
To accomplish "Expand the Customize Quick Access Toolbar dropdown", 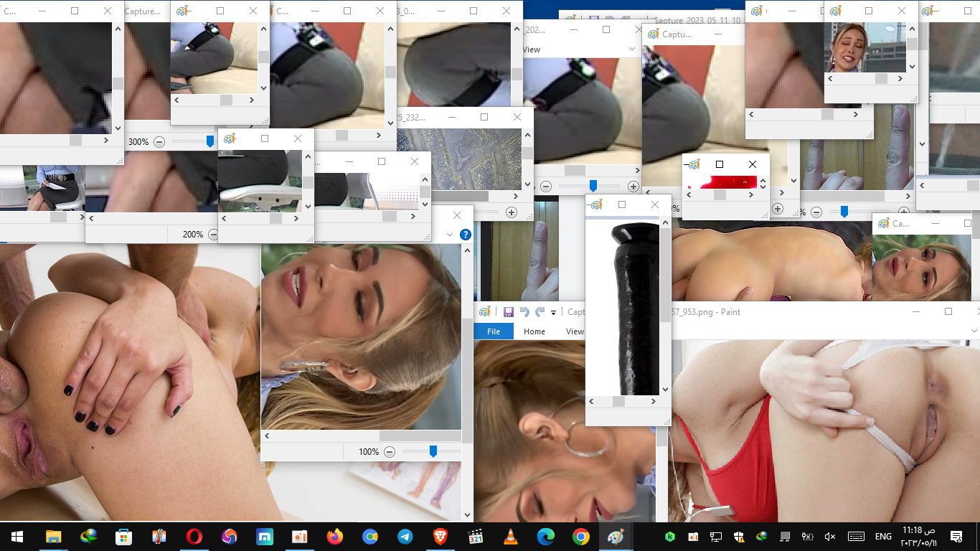I will pyautogui.click(x=553, y=313).
